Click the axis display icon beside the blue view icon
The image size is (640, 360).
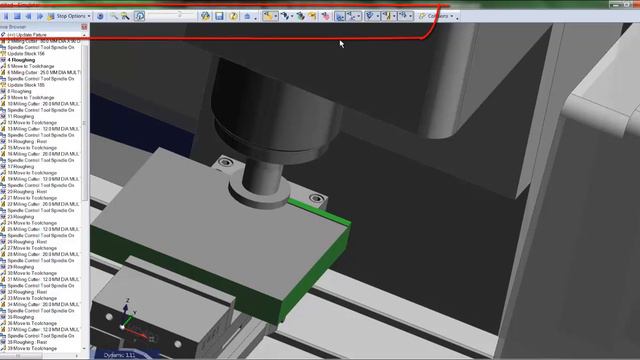pos(351,16)
